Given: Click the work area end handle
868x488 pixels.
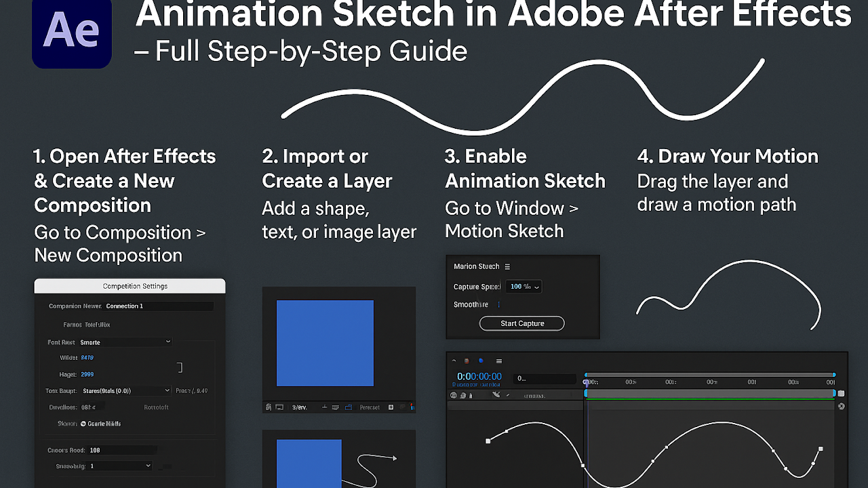Looking at the screenshot, I should click(x=834, y=375).
